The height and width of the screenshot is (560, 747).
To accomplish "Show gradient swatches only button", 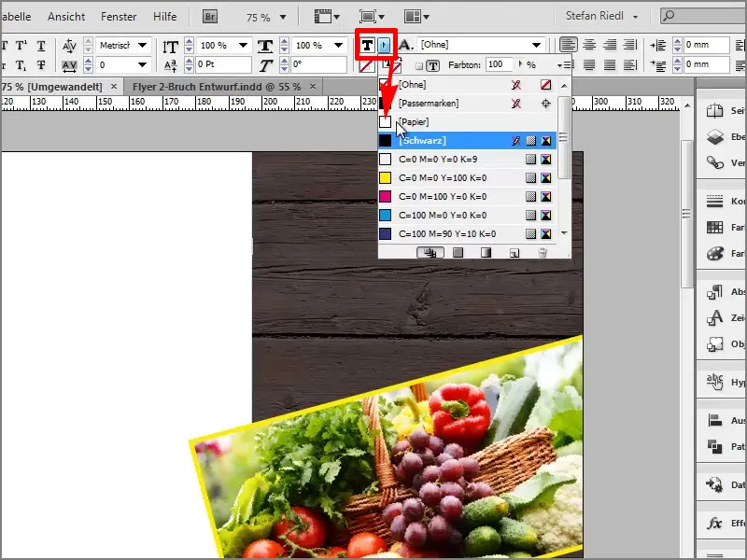I will click(x=486, y=252).
